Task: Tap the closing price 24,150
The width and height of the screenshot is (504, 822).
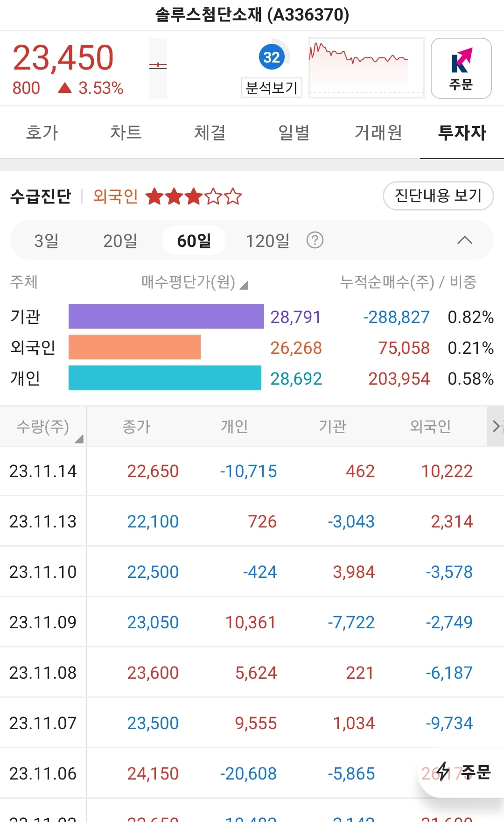Action: 153,774
